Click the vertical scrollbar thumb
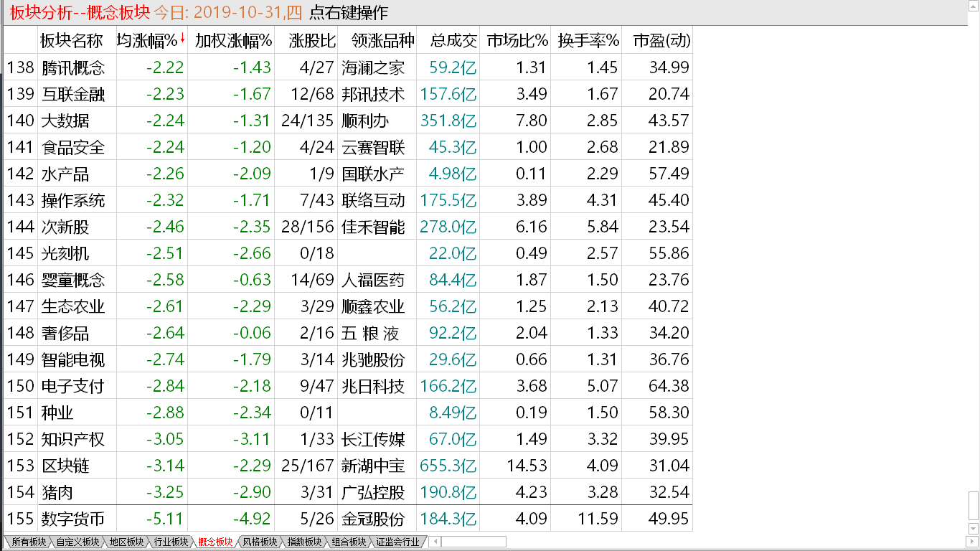The image size is (980, 551). click(973, 505)
